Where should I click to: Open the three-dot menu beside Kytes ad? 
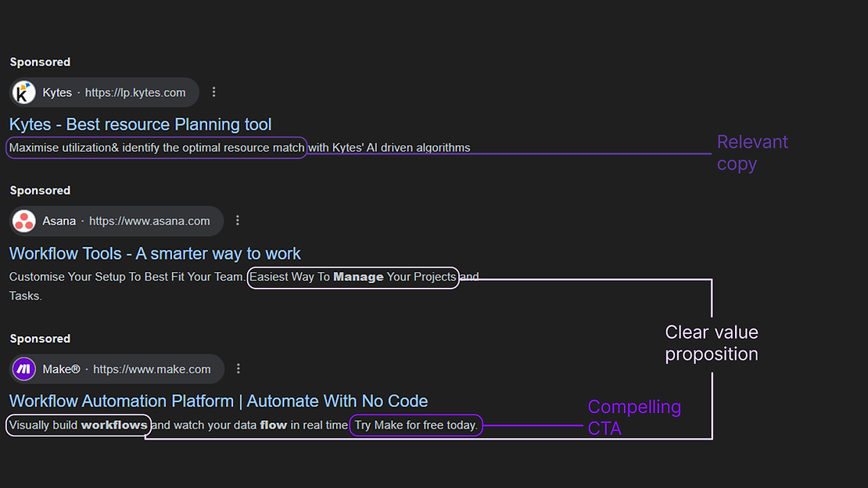click(213, 92)
